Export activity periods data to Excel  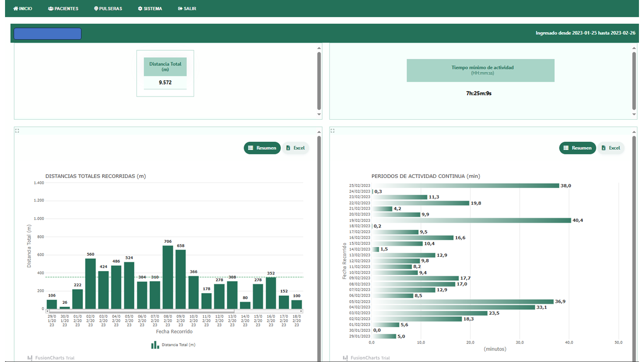pos(610,148)
